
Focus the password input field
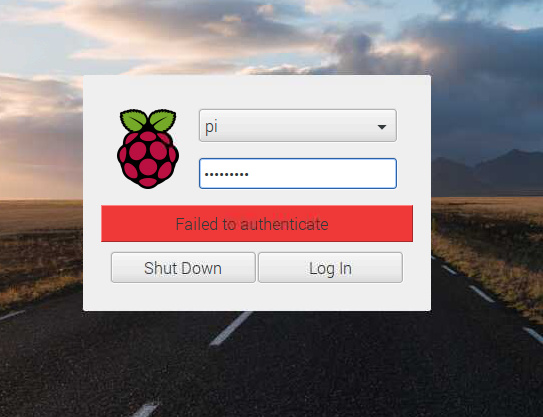298,174
